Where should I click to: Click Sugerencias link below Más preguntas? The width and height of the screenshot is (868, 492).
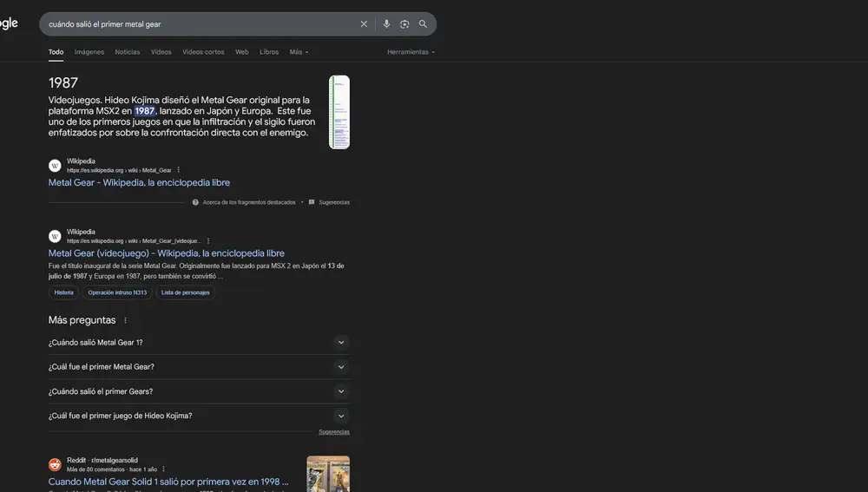[334, 431]
